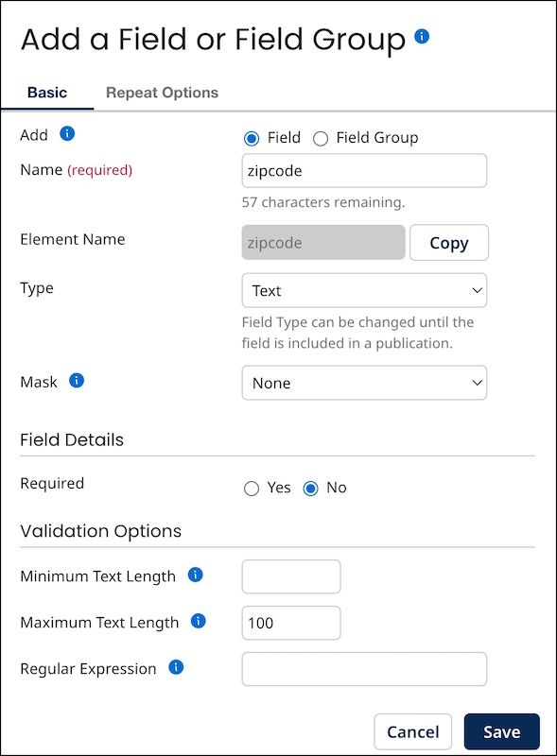Cancel adding the field

pyautogui.click(x=412, y=731)
